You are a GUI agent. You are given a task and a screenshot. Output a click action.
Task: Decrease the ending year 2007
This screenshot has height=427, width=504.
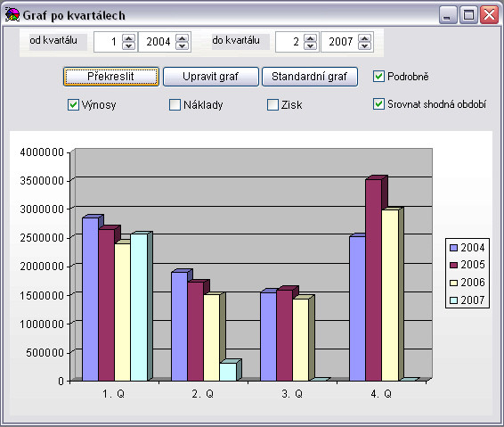click(364, 45)
